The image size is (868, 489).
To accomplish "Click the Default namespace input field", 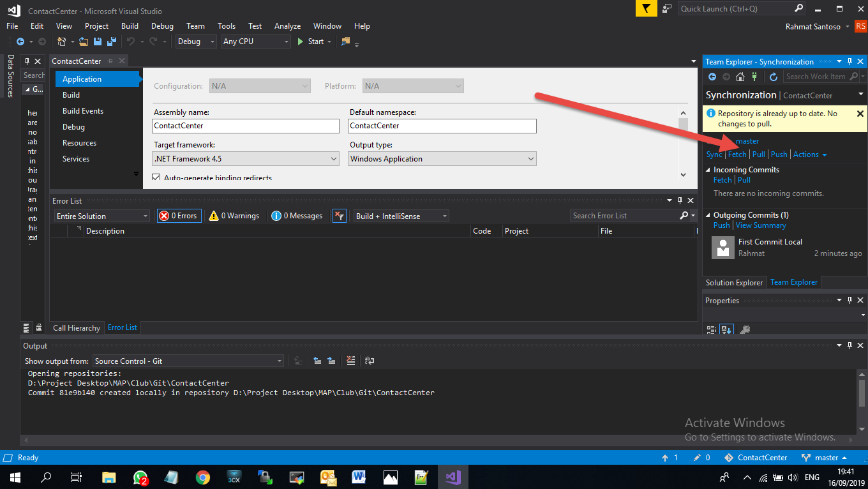I will (442, 126).
